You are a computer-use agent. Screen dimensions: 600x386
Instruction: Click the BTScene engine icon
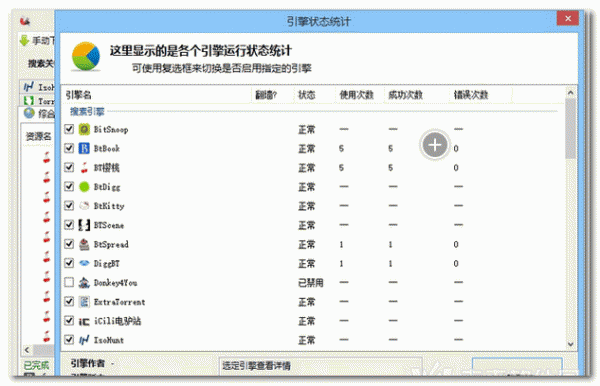84,225
